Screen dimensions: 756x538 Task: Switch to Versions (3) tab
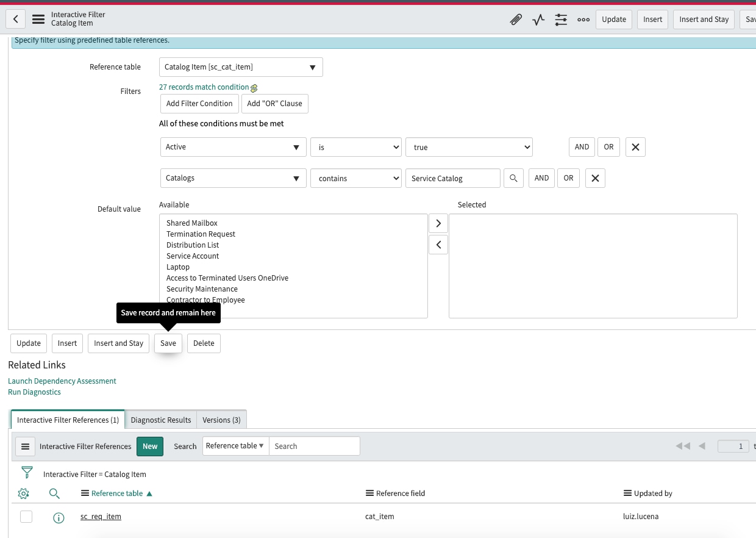pyautogui.click(x=221, y=420)
